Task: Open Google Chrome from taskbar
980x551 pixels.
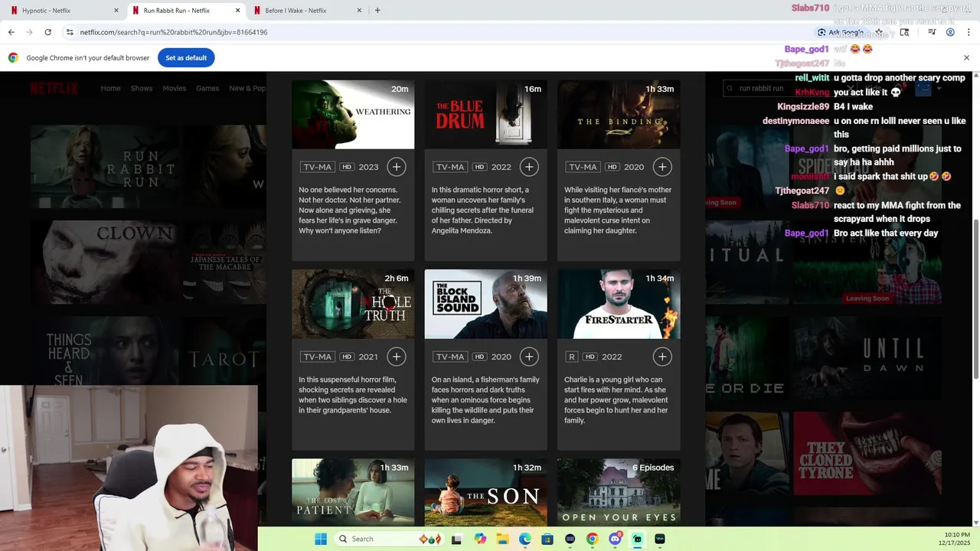Action: [592, 539]
